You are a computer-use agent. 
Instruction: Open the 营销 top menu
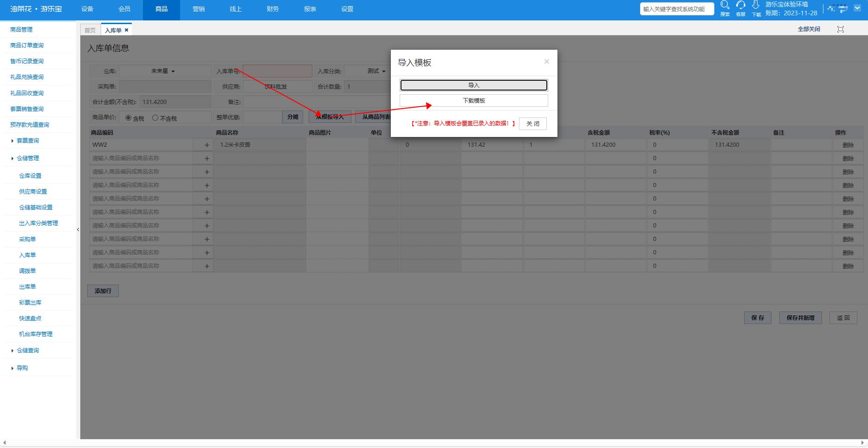coord(199,9)
